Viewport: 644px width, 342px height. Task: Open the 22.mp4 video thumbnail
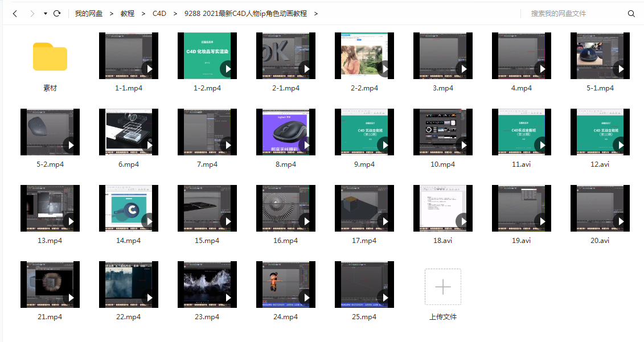click(129, 284)
